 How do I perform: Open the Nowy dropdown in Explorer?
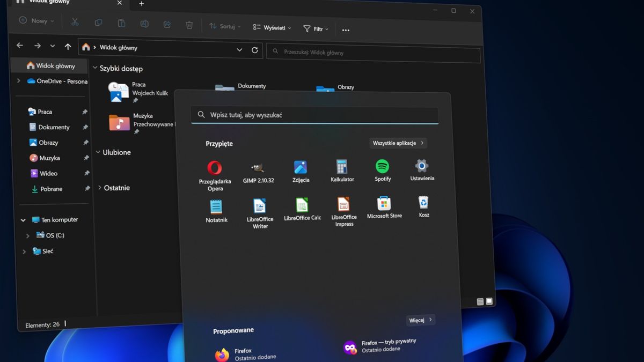[x=36, y=21]
